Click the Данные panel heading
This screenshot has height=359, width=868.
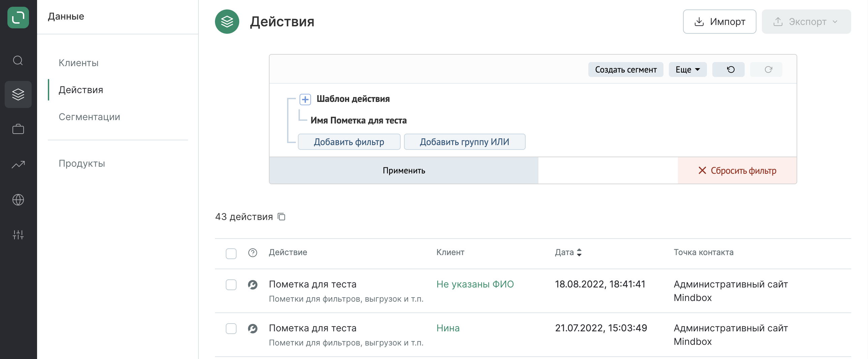66,16
